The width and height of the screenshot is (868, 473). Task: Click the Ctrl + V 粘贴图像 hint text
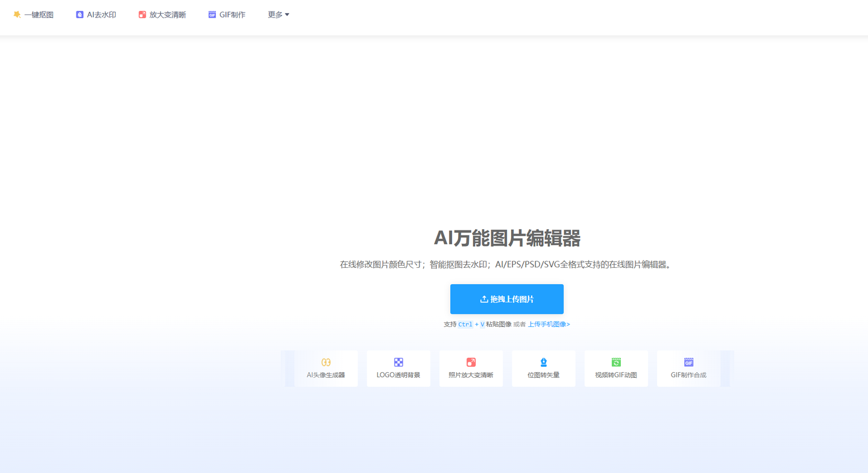pos(477,324)
